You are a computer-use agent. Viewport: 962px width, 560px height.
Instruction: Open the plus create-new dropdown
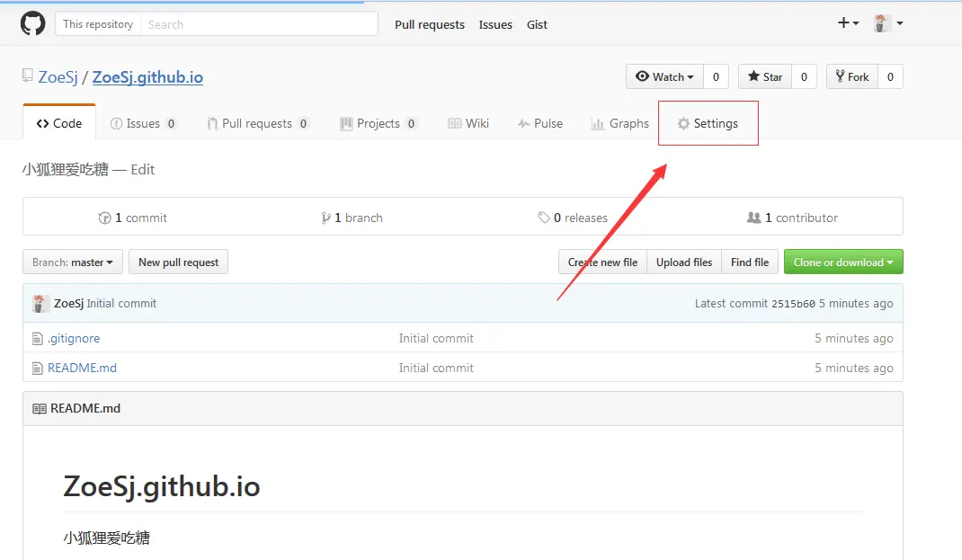[848, 23]
